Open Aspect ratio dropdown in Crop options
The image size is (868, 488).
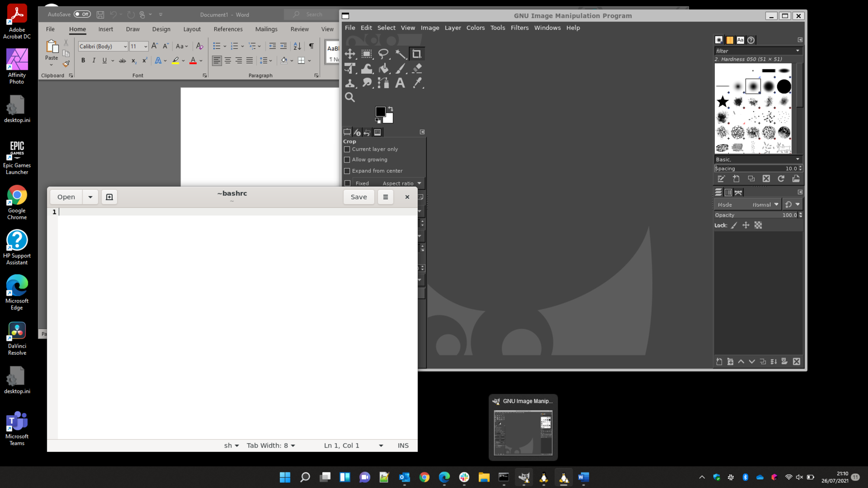coord(402,183)
